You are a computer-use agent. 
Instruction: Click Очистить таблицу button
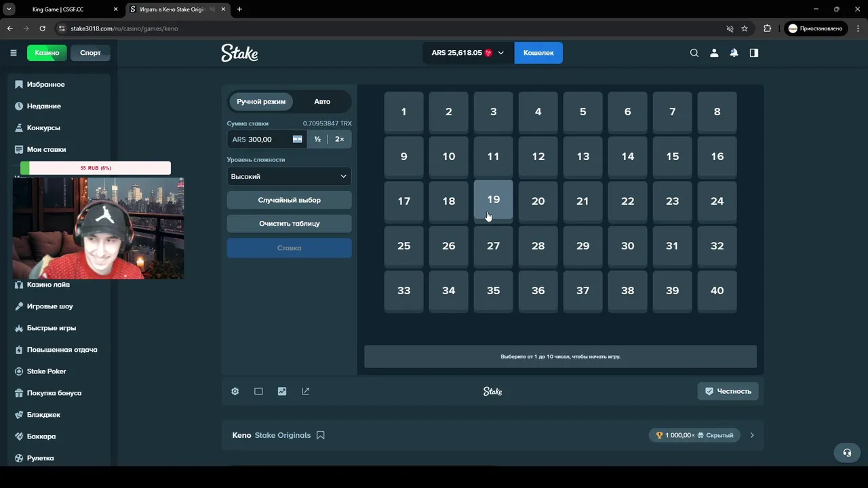pyautogui.click(x=289, y=223)
